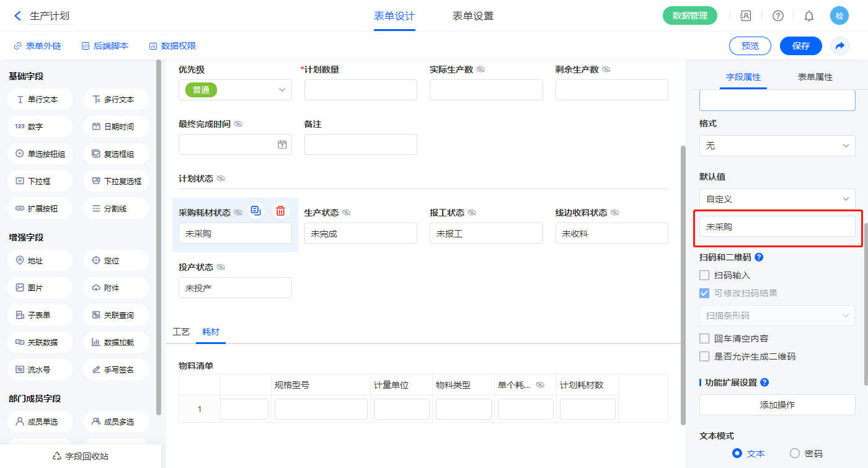Enable the 扫码输入 checkbox
Viewport: 868px width, 468px height.
[x=704, y=275]
